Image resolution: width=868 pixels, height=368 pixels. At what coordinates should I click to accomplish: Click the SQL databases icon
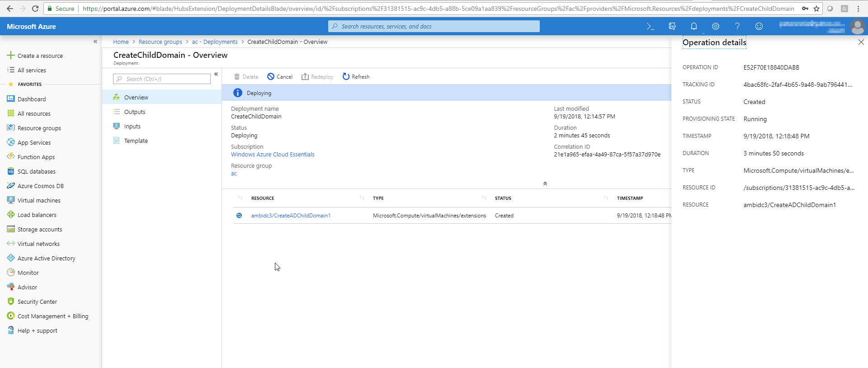coord(11,171)
